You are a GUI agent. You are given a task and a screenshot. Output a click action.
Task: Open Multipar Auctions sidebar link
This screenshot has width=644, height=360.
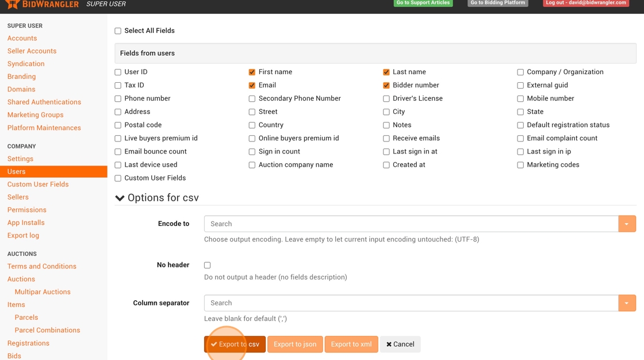[43, 292]
